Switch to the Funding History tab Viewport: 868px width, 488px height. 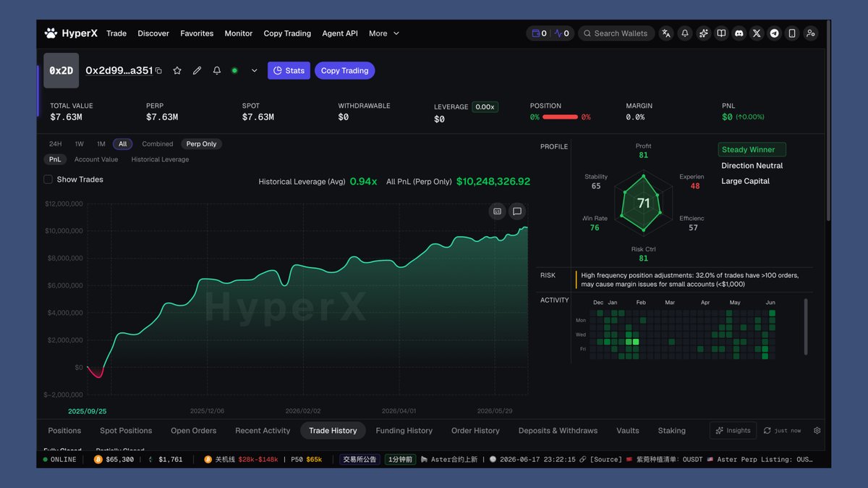click(404, 431)
